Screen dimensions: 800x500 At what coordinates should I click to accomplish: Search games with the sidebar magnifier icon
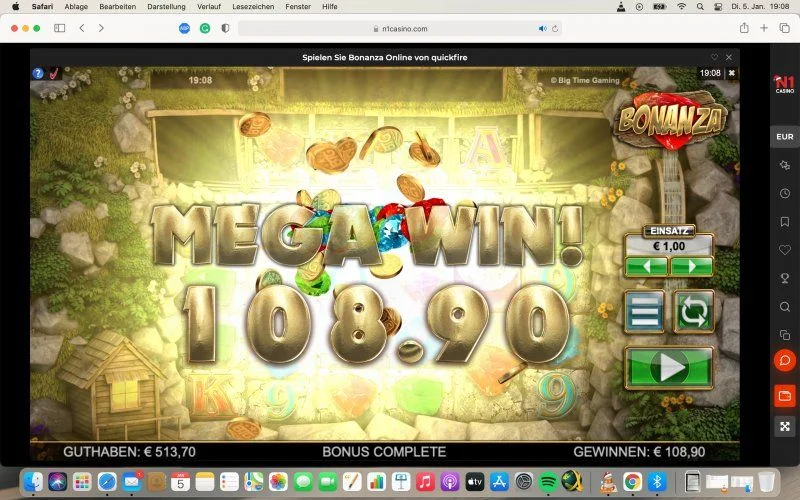click(x=785, y=307)
